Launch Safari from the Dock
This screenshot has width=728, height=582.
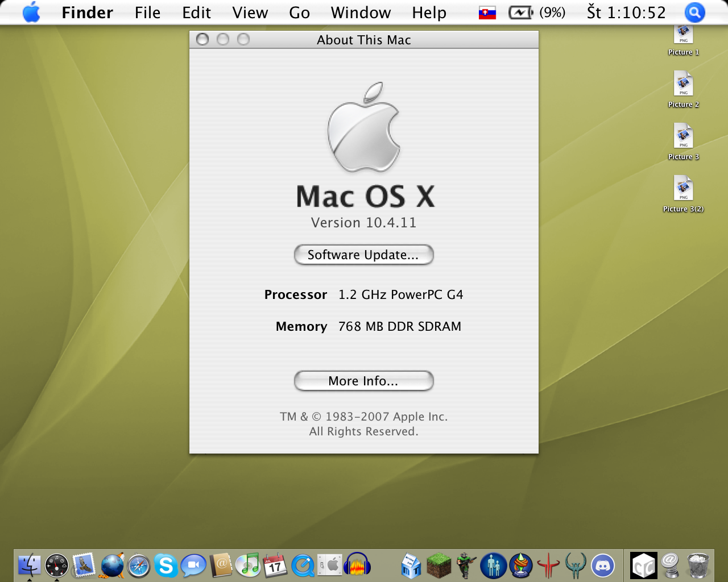pos(139,566)
